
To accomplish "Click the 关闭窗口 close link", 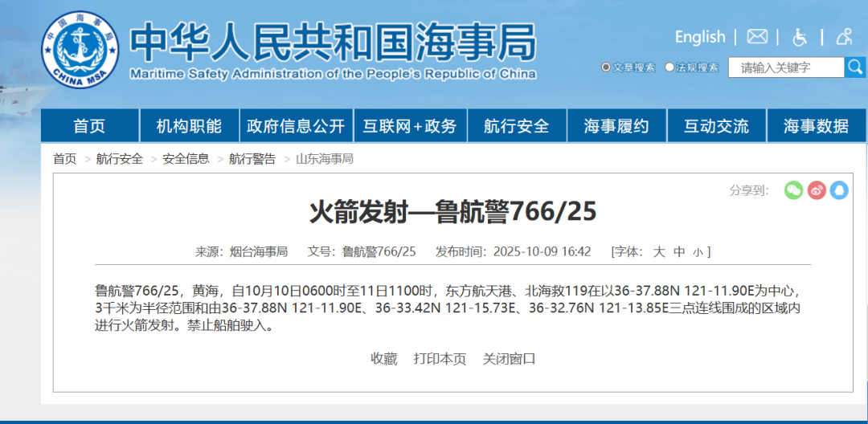I will (x=510, y=359).
